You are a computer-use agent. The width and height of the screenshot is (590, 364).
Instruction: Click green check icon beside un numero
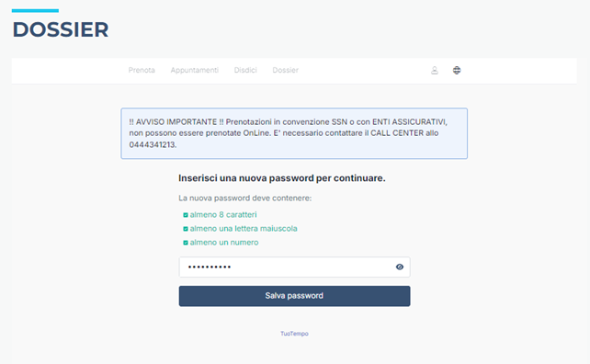[186, 243]
